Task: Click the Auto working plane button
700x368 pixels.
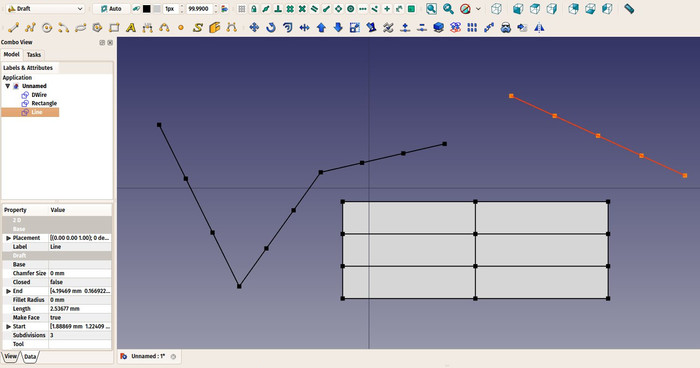Action: tap(111, 8)
